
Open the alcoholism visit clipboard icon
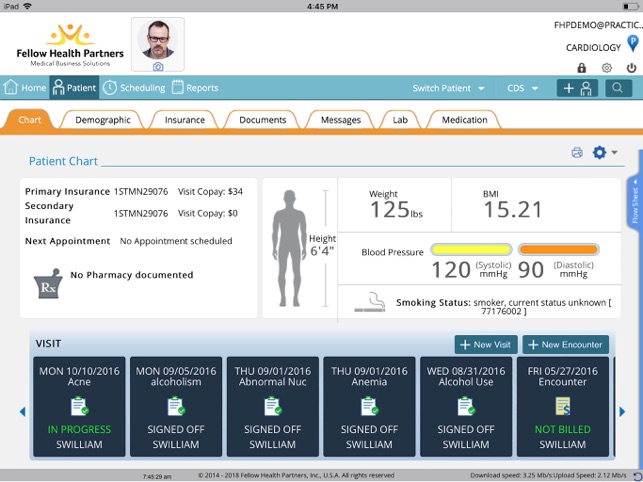pos(176,406)
